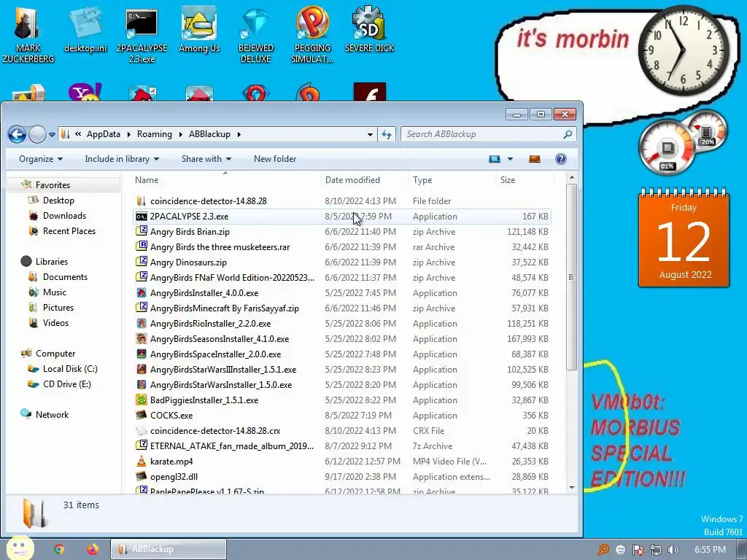The height and width of the screenshot is (560, 747).
Task: Click ABBlackup taskbar button
Action: click(169, 549)
